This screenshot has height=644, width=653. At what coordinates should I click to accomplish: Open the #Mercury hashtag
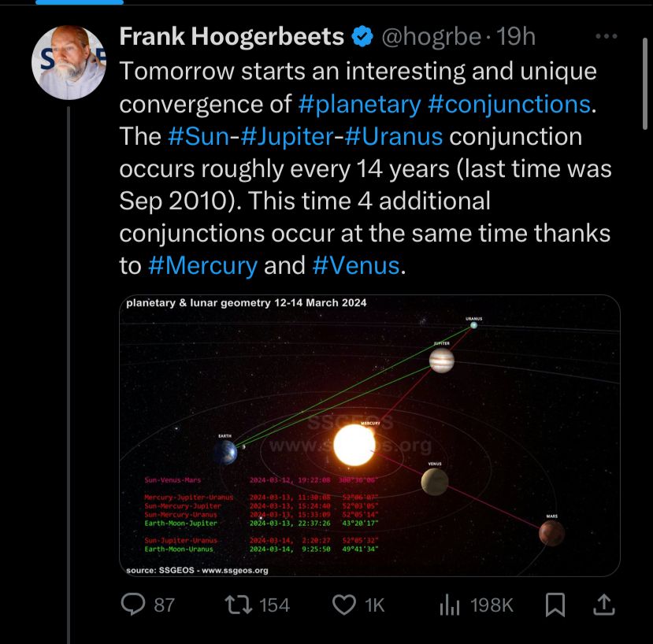[x=202, y=265]
